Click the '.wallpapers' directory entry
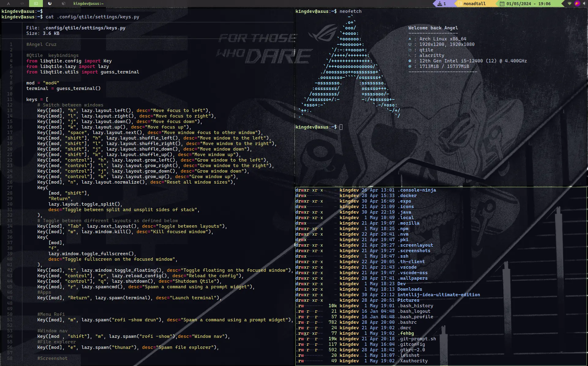Image resolution: width=588 pixels, height=366 pixels. pos(413,278)
